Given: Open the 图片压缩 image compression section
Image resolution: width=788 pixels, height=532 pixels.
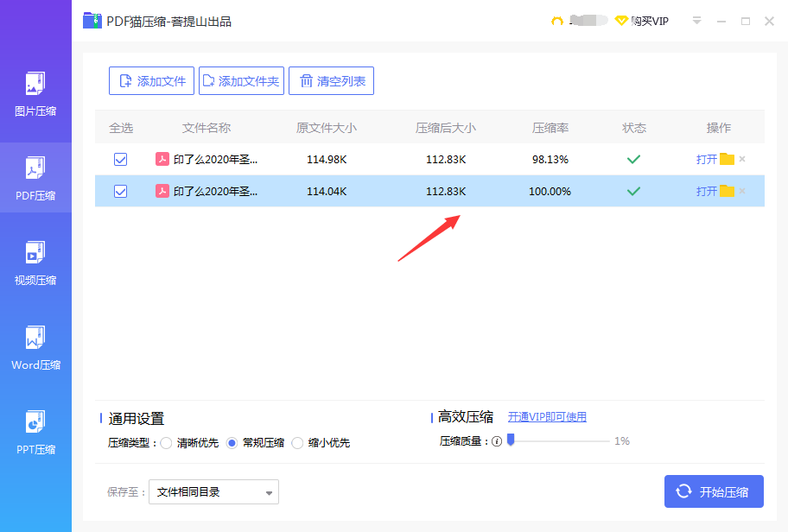Looking at the screenshot, I should pyautogui.click(x=35, y=96).
